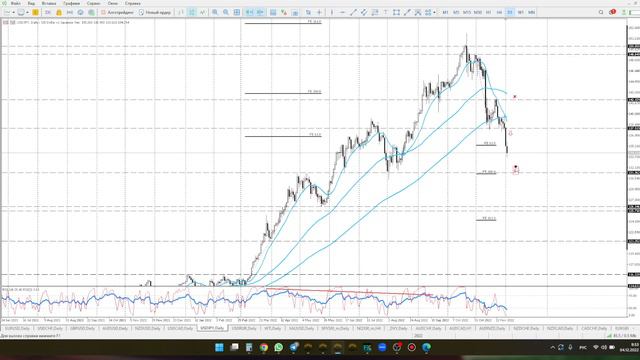Select the vertical line tool
The image size is (640, 360).
click(332, 12)
